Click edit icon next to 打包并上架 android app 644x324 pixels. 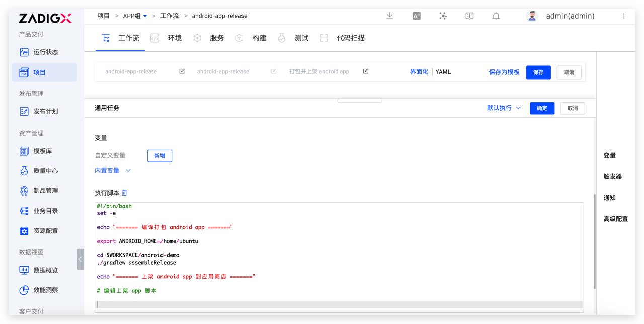tap(366, 71)
